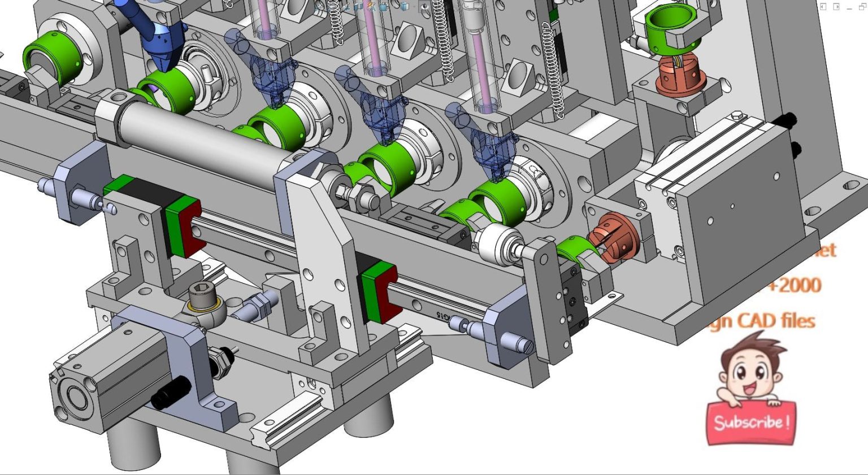Minimize the application window

click(x=849, y=8)
